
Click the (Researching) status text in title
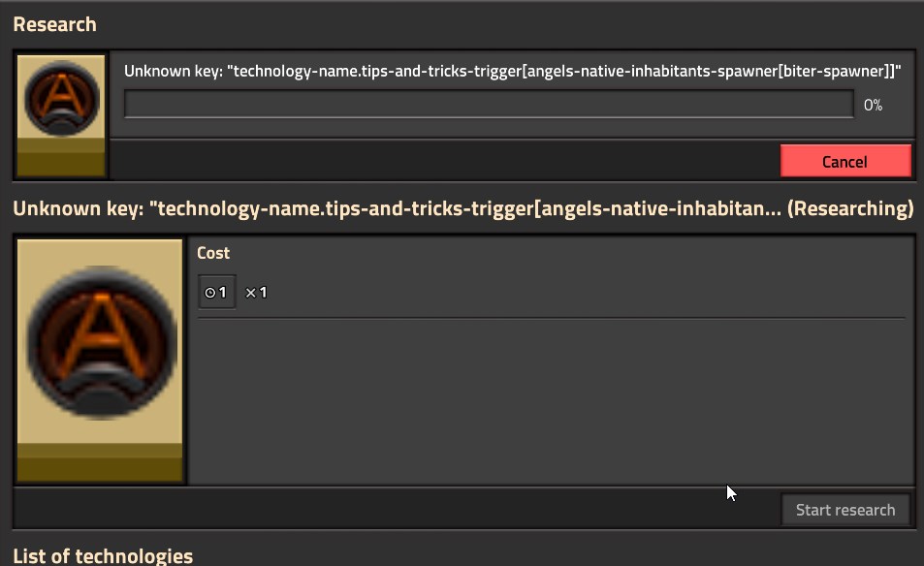[x=851, y=208]
